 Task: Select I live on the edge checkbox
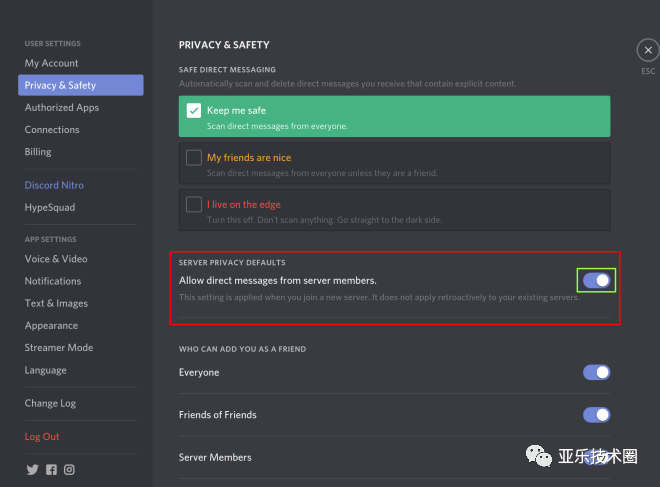tap(194, 204)
